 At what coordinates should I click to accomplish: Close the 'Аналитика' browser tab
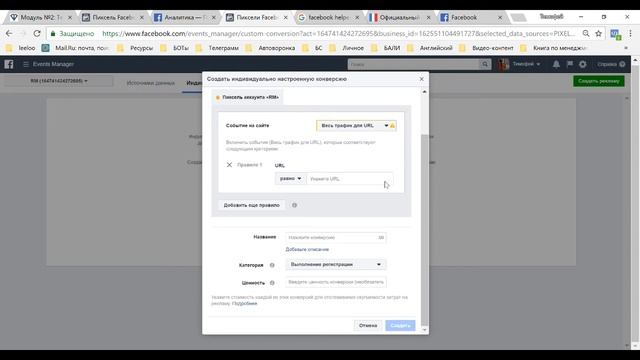coord(213,18)
